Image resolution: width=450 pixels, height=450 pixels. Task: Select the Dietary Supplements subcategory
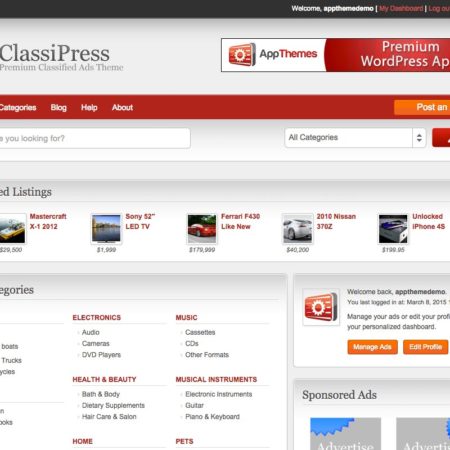[113, 405]
